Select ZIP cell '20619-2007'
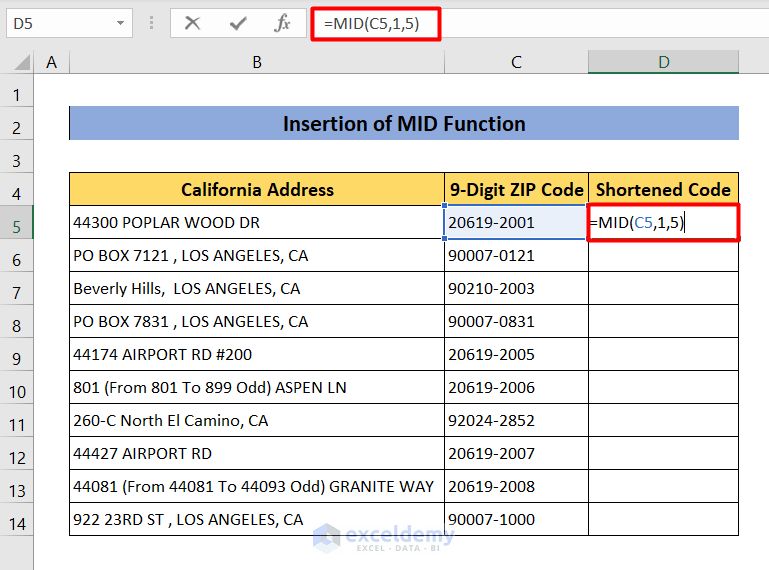769x570 pixels. (x=516, y=453)
